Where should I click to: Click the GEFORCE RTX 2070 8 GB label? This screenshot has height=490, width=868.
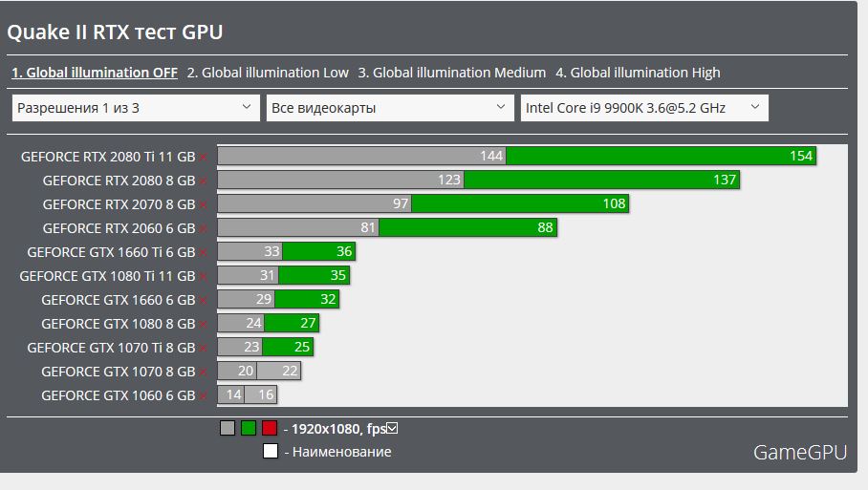pyautogui.click(x=119, y=204)
